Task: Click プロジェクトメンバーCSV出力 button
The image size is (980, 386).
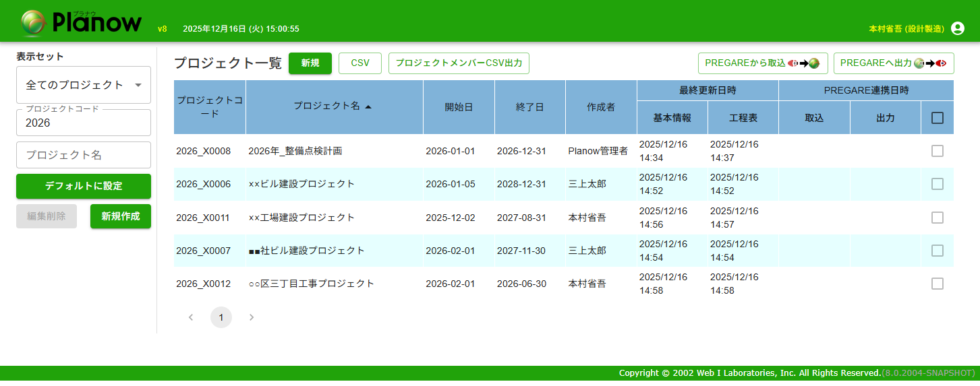Action: point(459,63)
